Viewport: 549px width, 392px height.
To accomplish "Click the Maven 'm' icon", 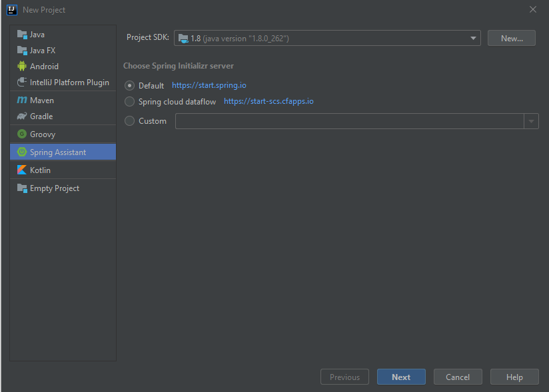I will [22, 100].
